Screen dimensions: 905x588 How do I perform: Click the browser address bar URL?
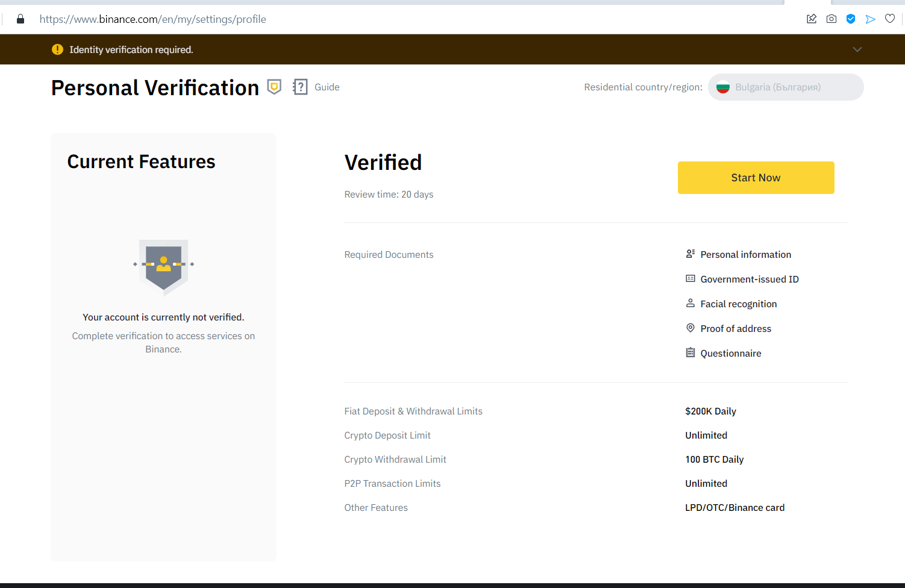[x=153, y=19]
